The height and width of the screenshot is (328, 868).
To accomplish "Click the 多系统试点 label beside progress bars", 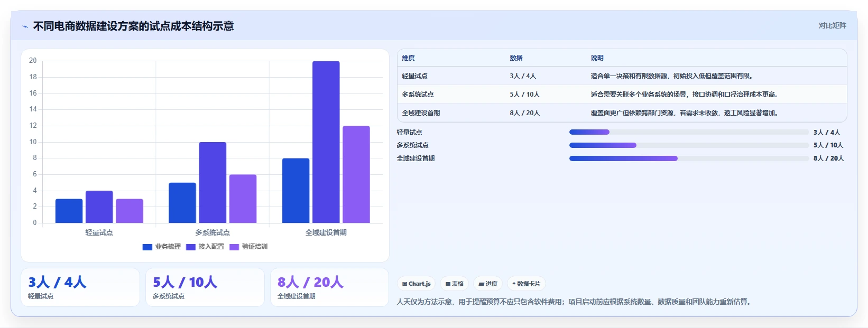I will (x=413, y=145).
